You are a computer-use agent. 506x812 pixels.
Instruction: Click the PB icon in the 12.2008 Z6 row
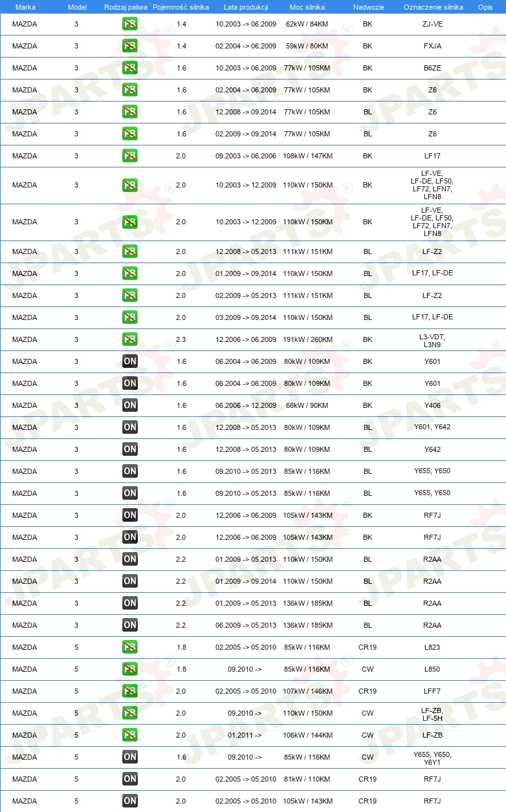coord(130,112)
